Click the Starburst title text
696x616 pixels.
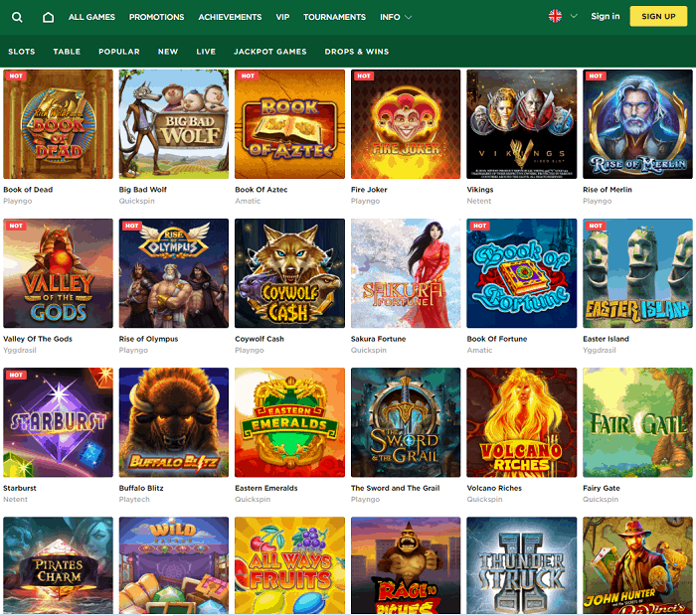(20, 488)
